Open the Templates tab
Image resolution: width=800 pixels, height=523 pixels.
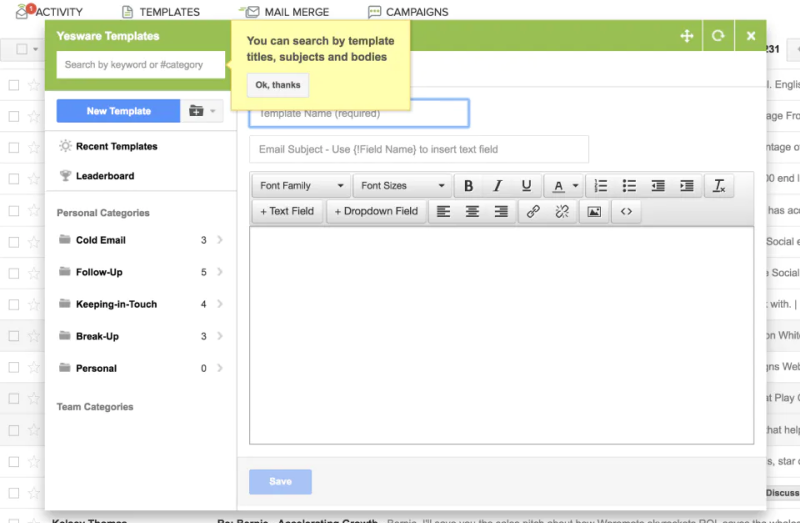(161, 12)
